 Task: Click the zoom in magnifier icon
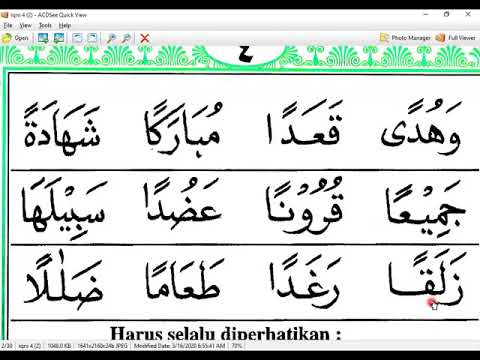111,38
